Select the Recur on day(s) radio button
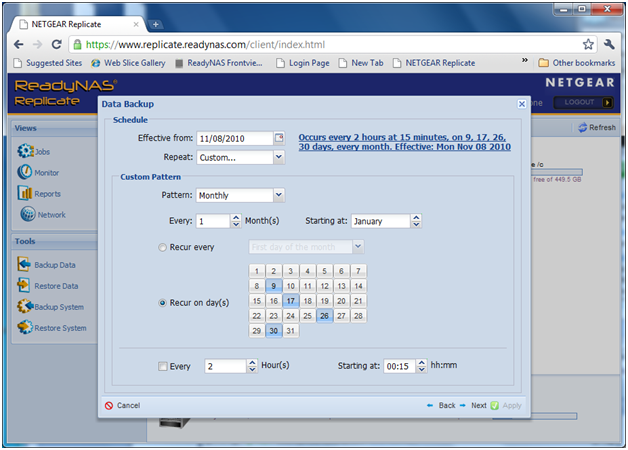The width and height of the screenshot is (628, 450). [162, 303]
